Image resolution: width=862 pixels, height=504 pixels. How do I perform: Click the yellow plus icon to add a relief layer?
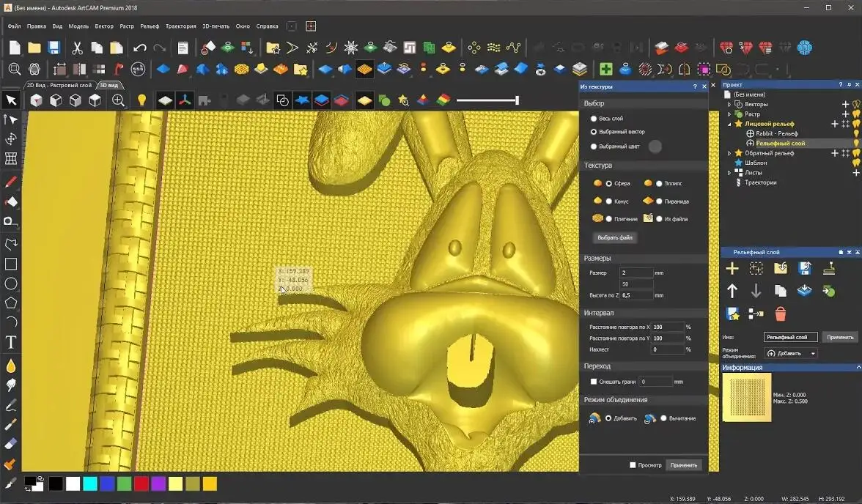[x=732, y=268]
